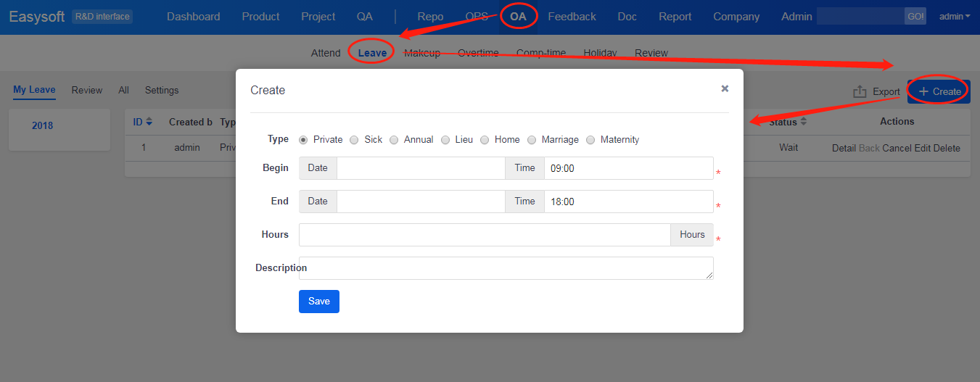
Task: Select the Sick leave type
Action: (x=354, y=140)
